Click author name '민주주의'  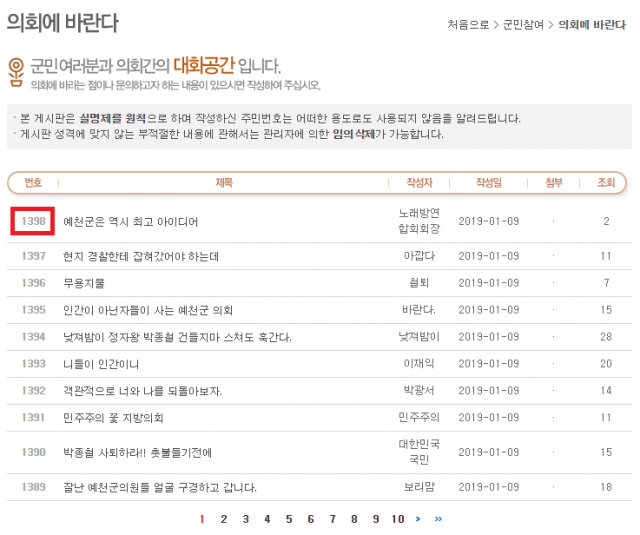(x=419, y=417)
